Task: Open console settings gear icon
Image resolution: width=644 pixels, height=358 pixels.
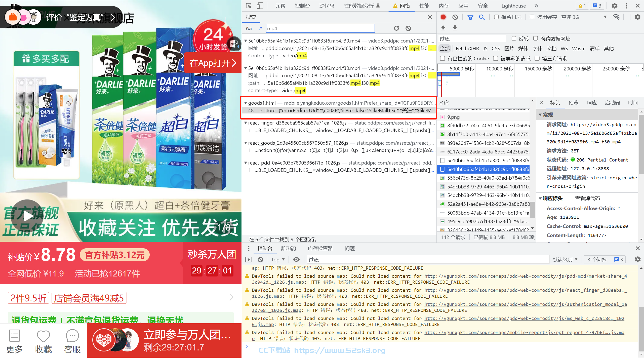Action: (637, 259)
